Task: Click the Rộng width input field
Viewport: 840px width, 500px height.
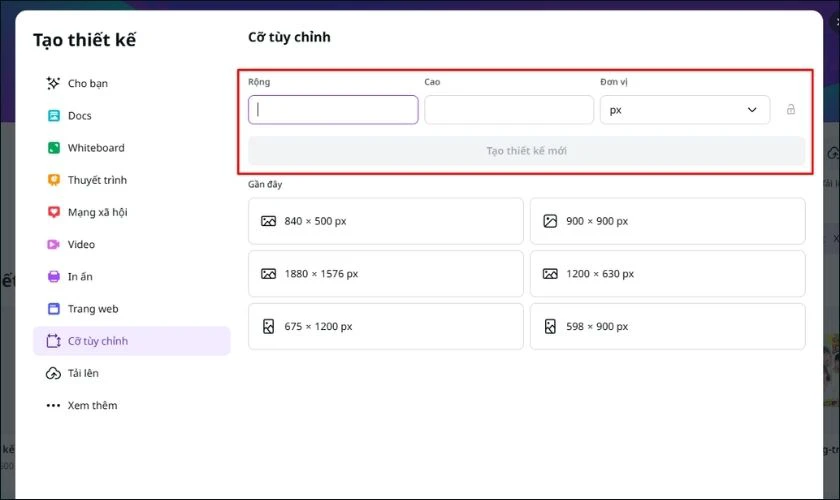Action: click(333, 110)
